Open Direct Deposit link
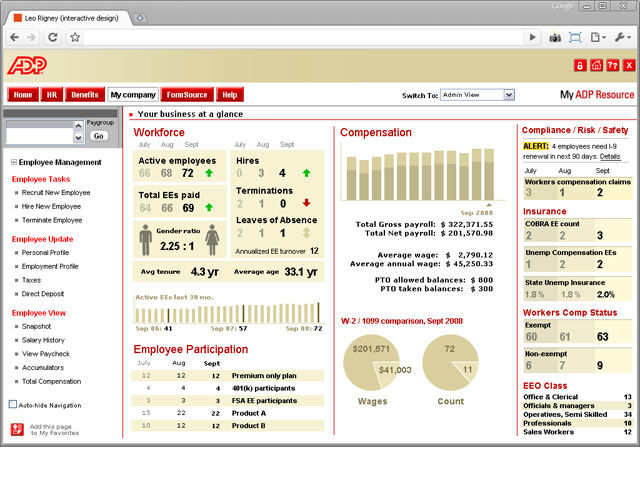Viewport: 640px width, 480px height. [43, 294]
